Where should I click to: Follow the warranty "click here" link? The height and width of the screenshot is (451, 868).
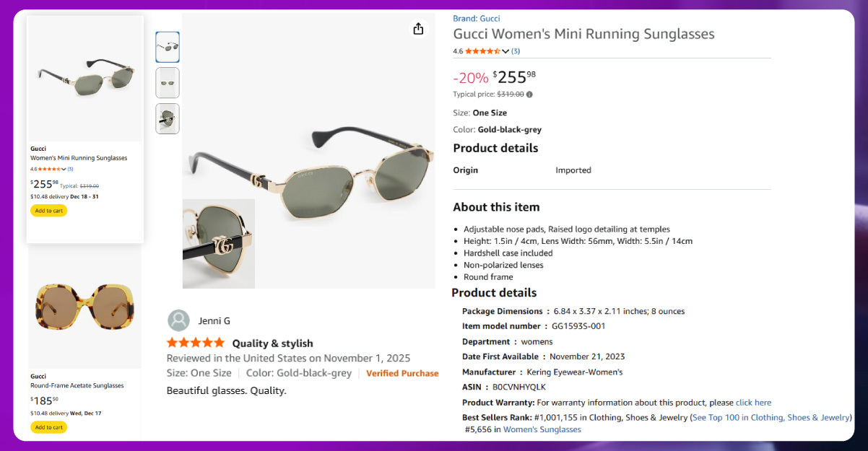[x=753, y=403]
